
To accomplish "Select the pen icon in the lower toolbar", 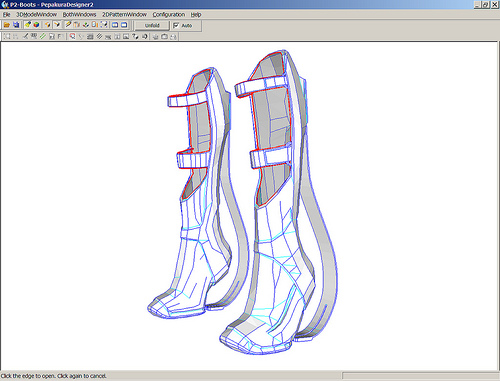I will 25,36.
